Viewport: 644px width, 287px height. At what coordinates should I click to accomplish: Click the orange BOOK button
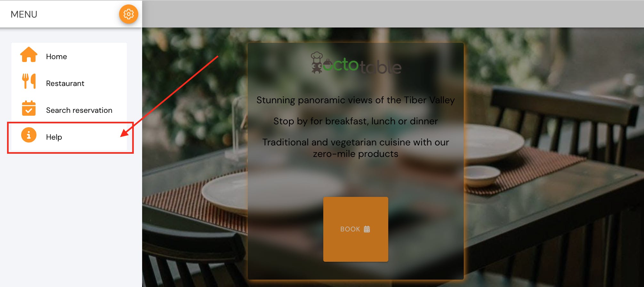(x=356, y=229)
